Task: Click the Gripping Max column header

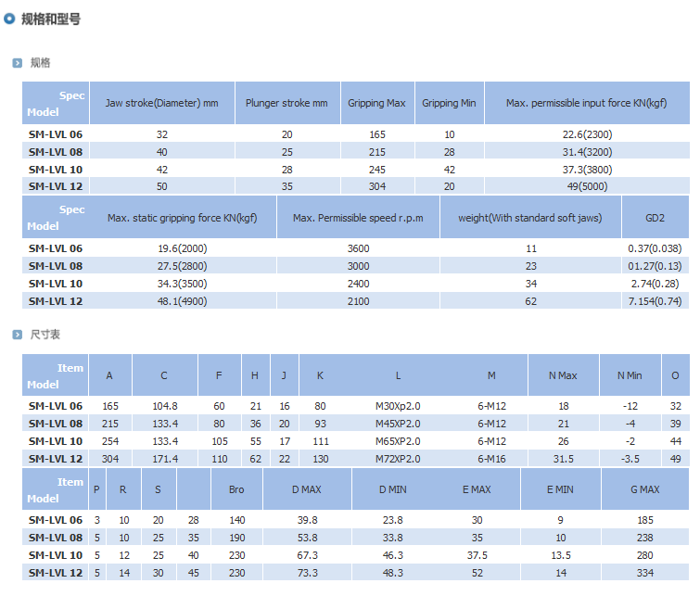Action: pyautogui.click(x=376, y=103)
